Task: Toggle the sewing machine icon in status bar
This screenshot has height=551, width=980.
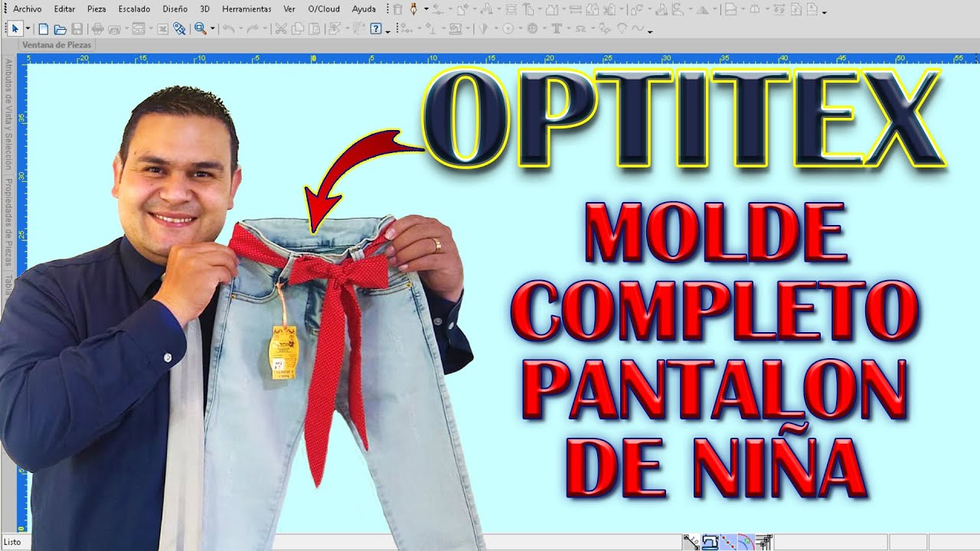Action: 710,542
